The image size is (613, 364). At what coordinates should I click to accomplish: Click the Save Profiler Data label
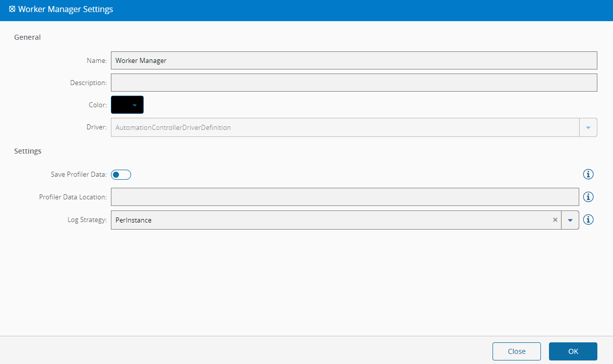click(79, 175)
